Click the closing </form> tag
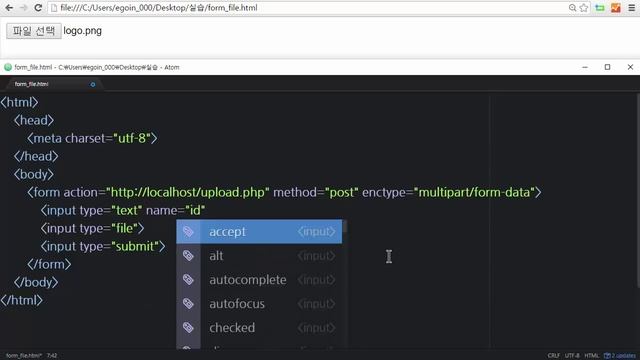The image size is (640, 360). [49, 264]
